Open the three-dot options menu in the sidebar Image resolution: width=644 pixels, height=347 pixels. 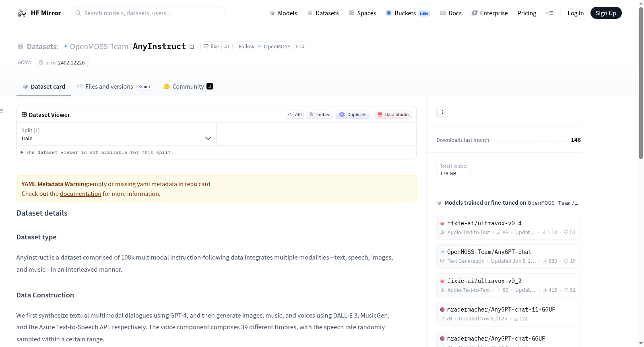coord(442,112)
